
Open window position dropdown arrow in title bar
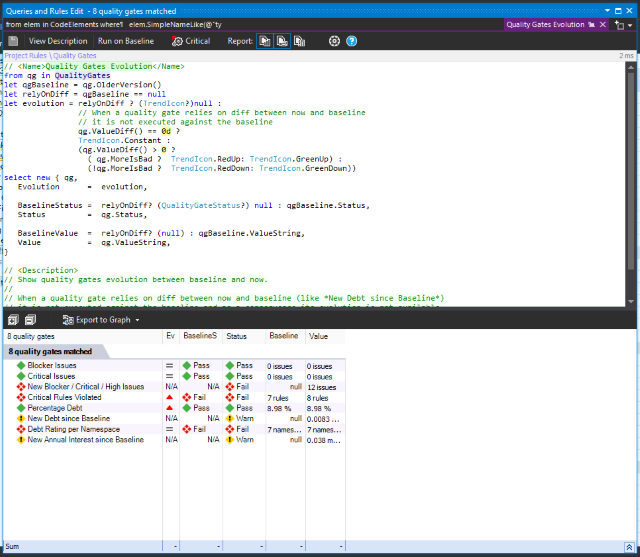click(x=607, y=11)
